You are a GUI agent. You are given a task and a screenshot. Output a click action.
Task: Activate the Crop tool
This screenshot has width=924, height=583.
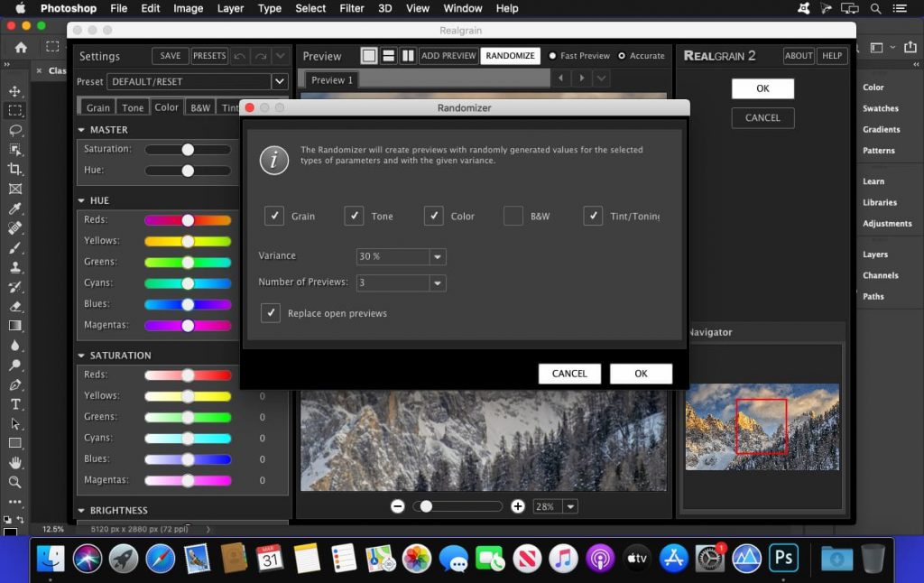[14, 168]
